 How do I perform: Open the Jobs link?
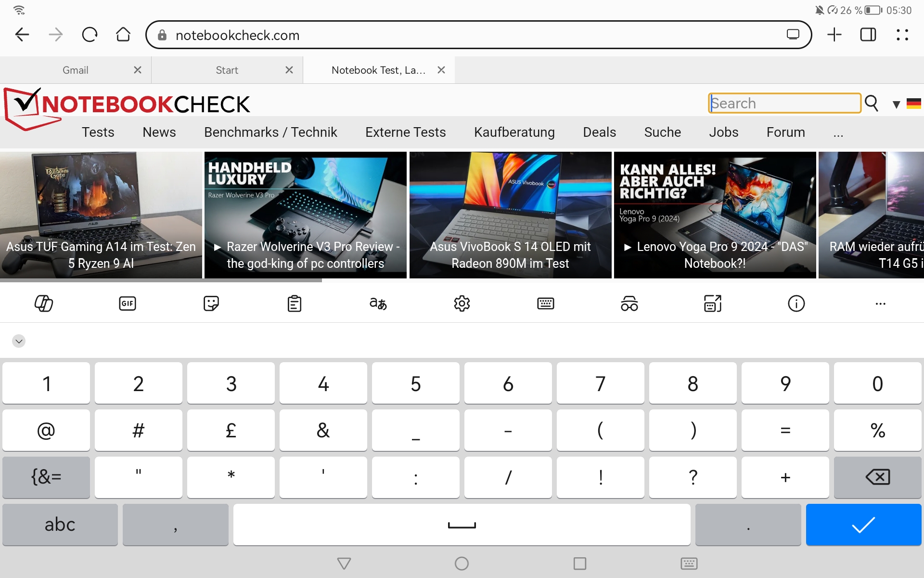pos(724,132)
